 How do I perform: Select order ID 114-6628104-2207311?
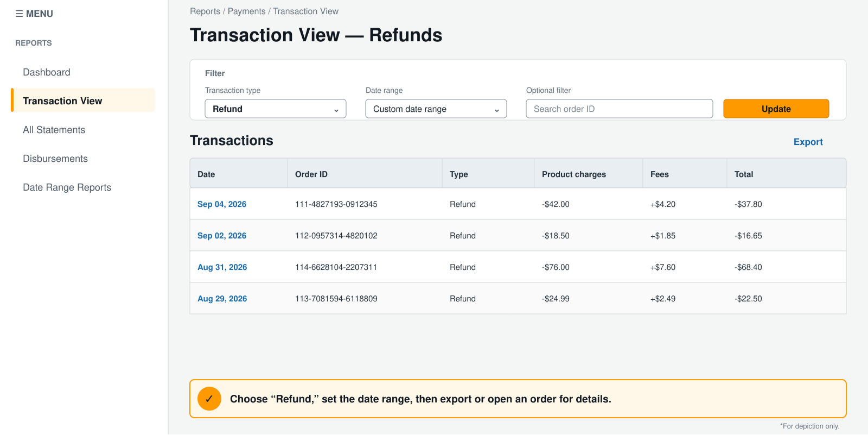(336, 267)
